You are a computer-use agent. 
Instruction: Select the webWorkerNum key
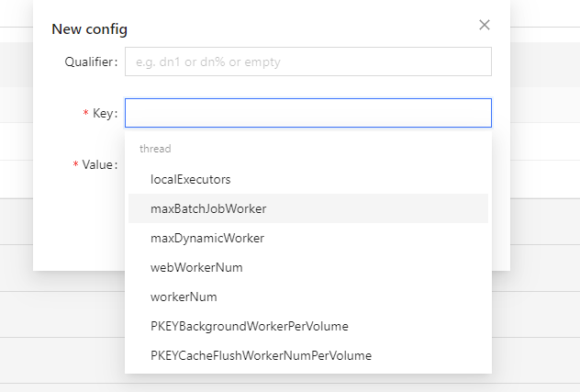point(196,267)
